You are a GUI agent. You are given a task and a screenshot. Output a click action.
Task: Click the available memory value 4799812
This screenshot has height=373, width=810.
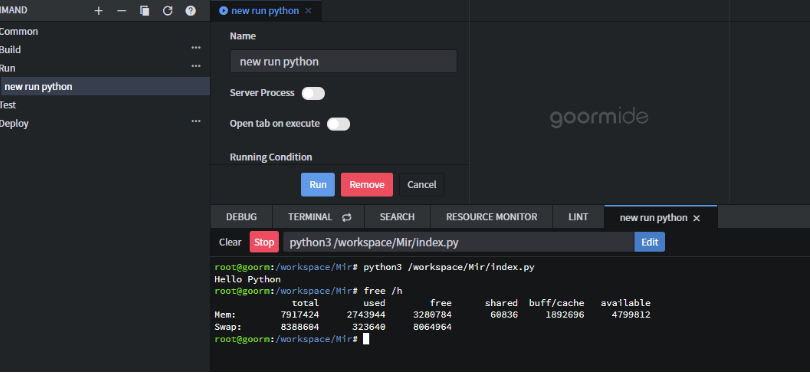pos(631,315)
